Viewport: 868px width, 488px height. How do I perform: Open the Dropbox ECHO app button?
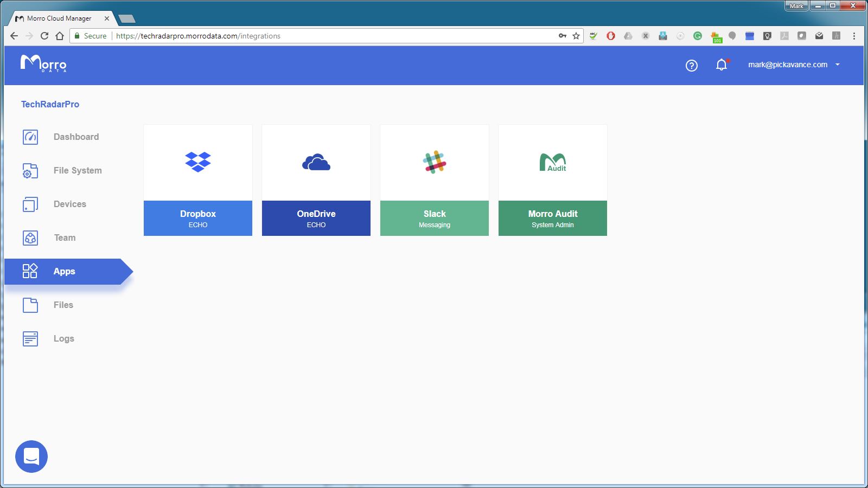(198, 218)
